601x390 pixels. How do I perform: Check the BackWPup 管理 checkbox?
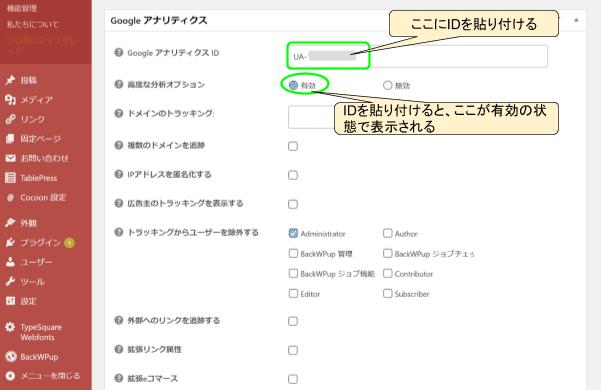click(x=293, y=253)
